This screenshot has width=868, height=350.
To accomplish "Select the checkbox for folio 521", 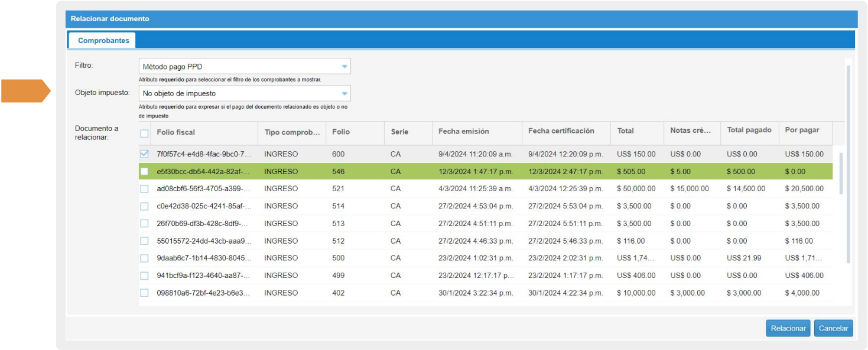I will point(145,189).
